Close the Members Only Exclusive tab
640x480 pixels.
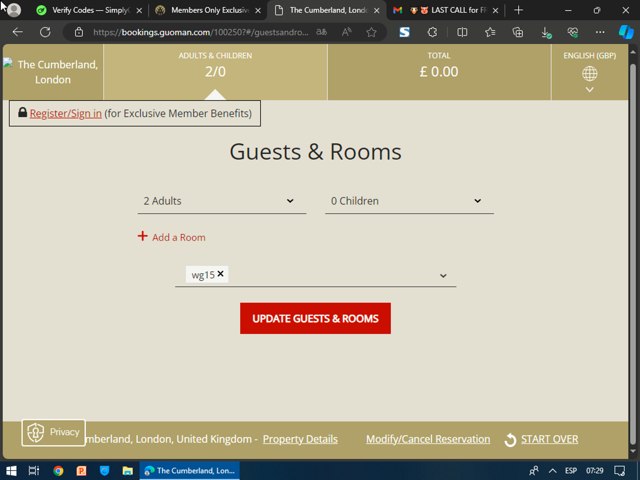(258, 11)
